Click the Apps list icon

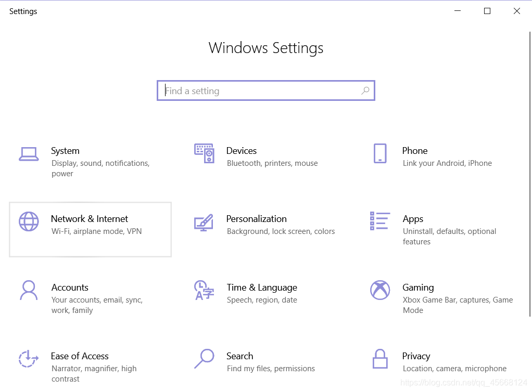click(379, 221)
